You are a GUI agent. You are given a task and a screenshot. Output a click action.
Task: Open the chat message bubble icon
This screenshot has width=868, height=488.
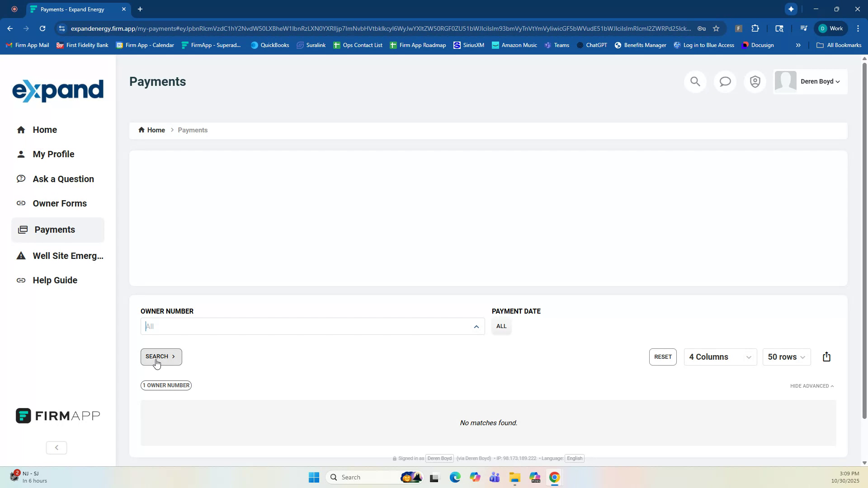coord(725,81)
